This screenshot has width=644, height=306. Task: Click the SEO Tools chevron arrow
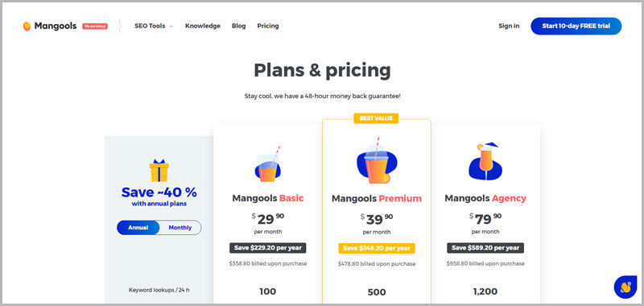[x=171, y=27]
